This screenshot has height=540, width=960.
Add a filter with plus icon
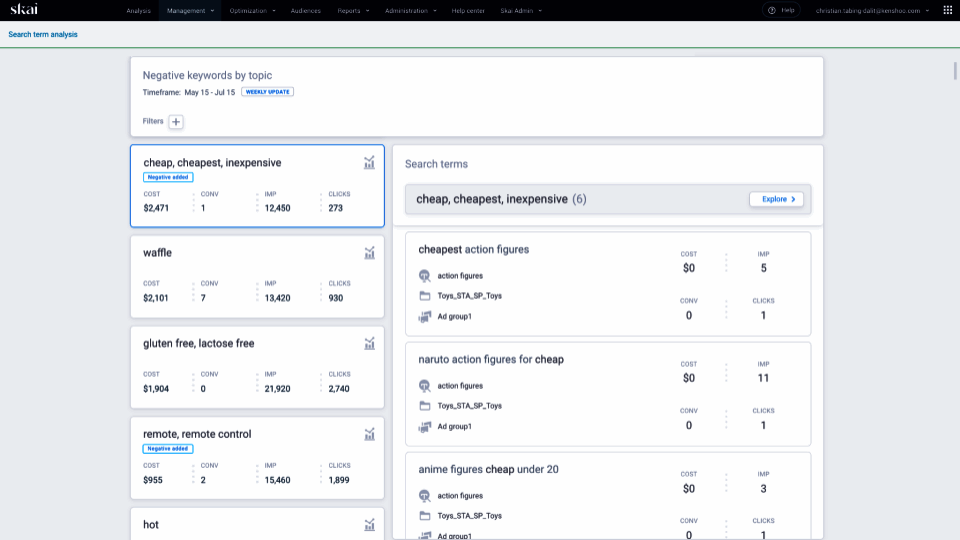176,121
